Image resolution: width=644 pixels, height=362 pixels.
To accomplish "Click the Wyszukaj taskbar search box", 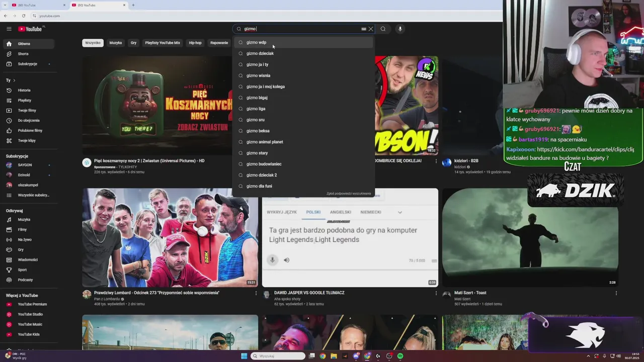I will point(278,356).
